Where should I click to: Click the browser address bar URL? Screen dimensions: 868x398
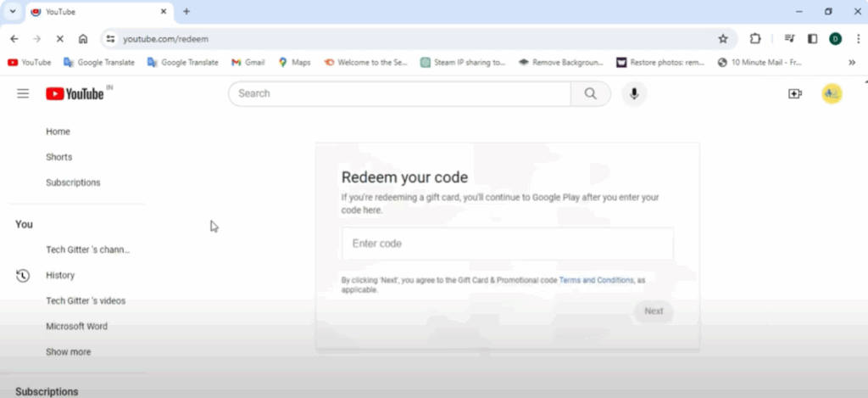(x=165, y=39)
